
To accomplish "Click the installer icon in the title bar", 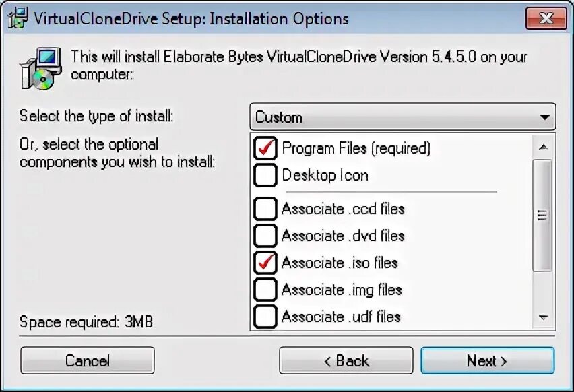I will click(18, 18).
